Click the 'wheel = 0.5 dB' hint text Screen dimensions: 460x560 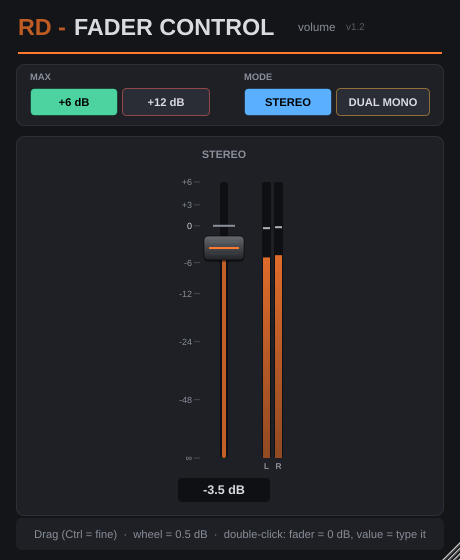170,534
